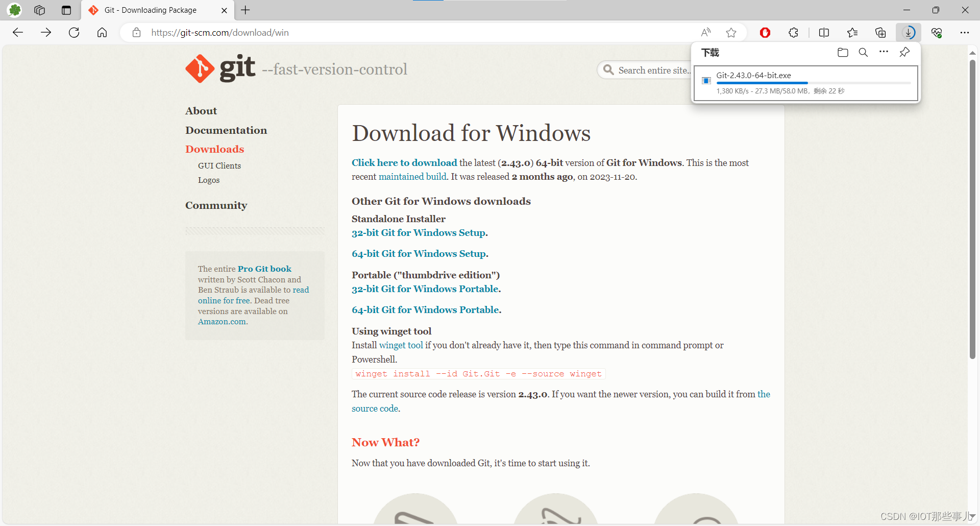
Task: Search downloads using magnifier icon
Action: point(863,52)
